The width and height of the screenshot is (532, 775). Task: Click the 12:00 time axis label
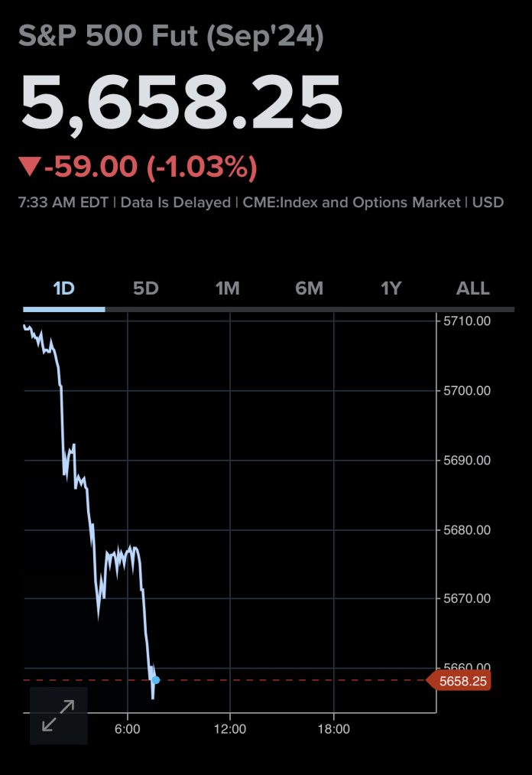tap(230, 729)
